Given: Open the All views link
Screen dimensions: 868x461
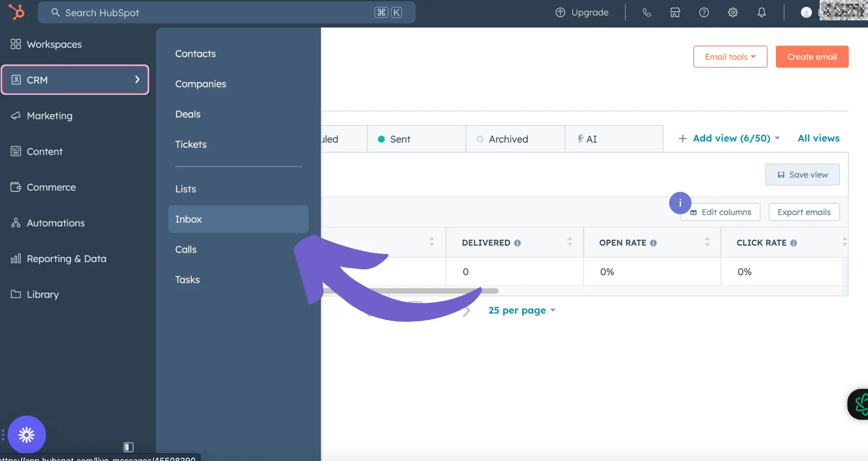Looking at the screenshot, I should coord(819,138).
